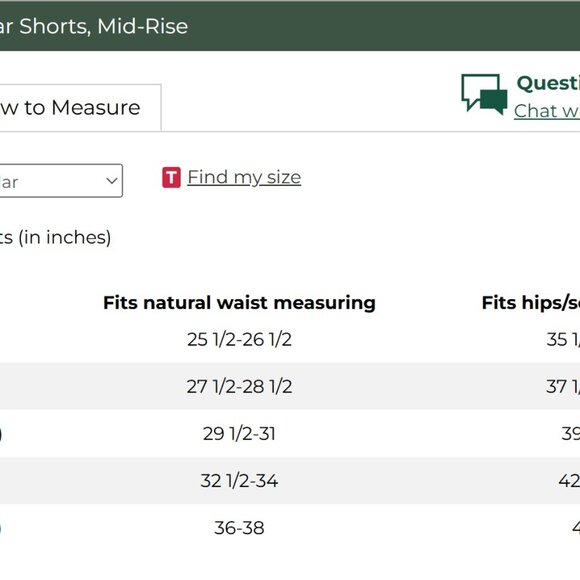Screen dimensions: 580x580
Task: Click the 29 1/2-31 waist cell
Action: point(239,434)
